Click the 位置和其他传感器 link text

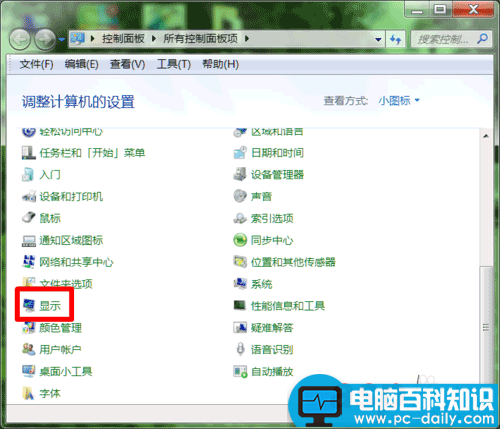pos(293,262)
